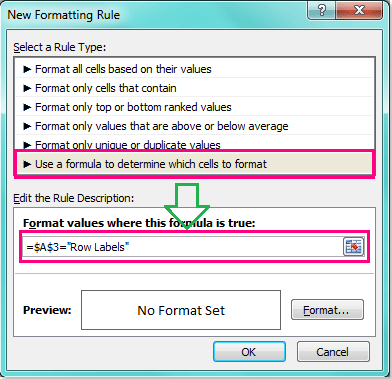
Task: Select 'Format only cells that contain' rule
Action: point(195,88)
